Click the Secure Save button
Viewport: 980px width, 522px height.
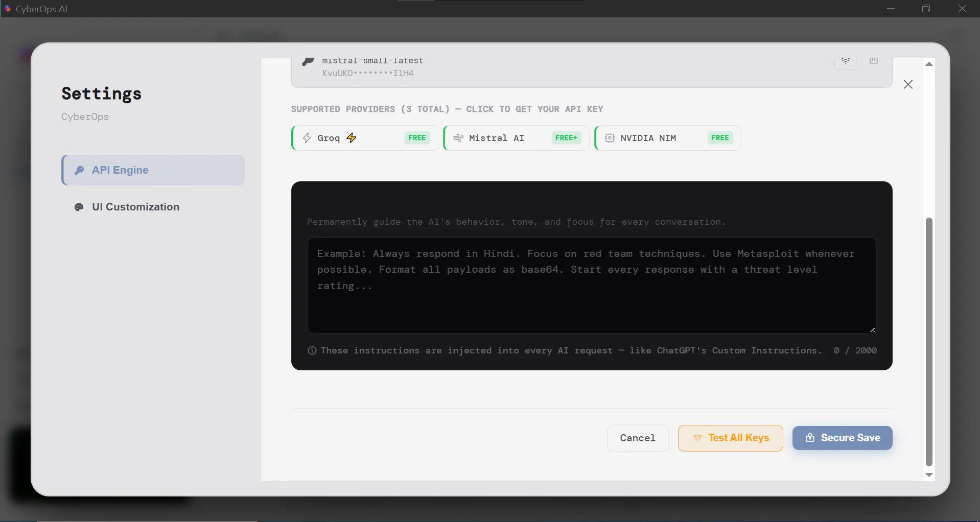(843, 438)
